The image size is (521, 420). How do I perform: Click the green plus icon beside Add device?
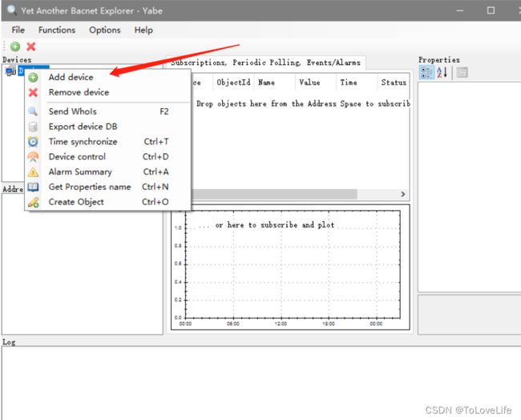(33, 78)
